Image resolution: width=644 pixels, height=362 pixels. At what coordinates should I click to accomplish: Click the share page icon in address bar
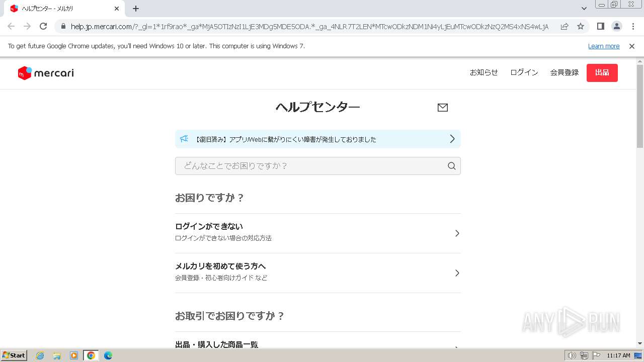point(565,26)
